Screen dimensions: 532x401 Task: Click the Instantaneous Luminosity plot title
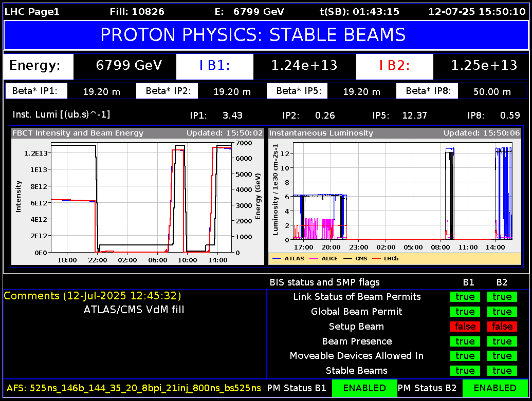[321, 133]
